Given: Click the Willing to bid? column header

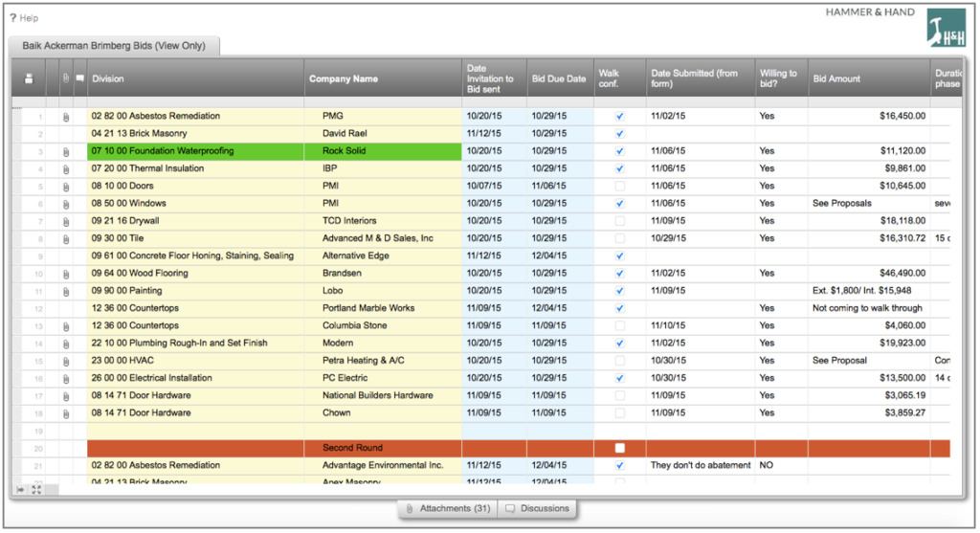Looking at the screenshot, I should (781, 78).
